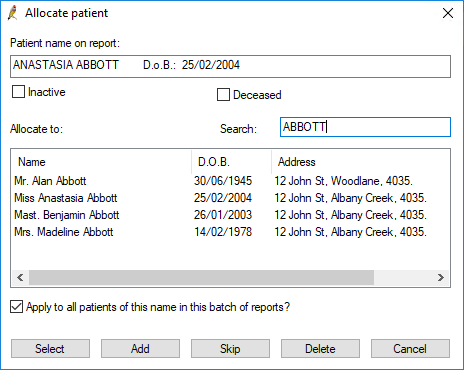Click the Search field containing ABBOTT
This screenshot has height=370, width=464.
click(x=365, y=127)
